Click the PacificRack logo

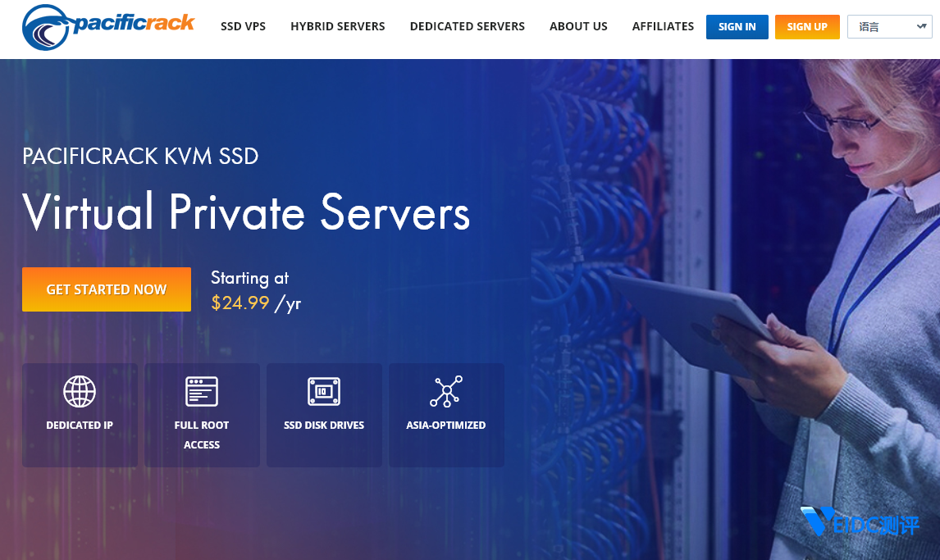pos(108,27)
